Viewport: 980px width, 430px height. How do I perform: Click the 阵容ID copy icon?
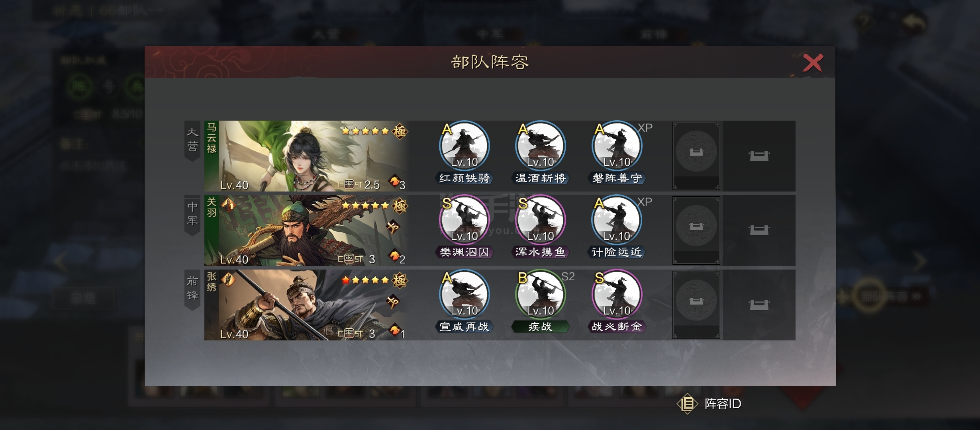click(x=688, y=404)
